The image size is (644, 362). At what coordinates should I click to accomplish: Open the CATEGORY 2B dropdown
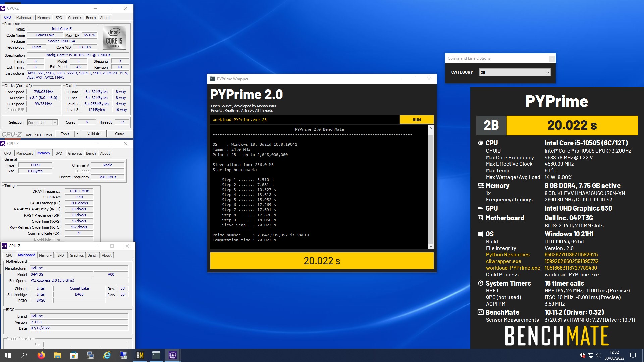coord(515,72)
